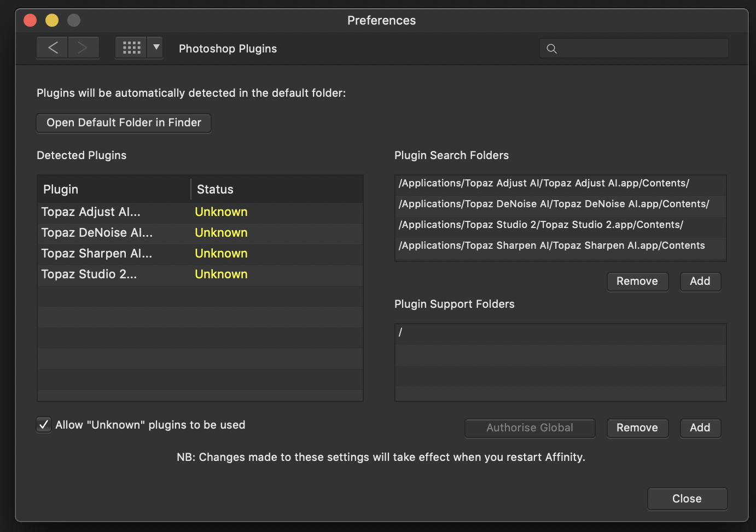Click the red close window button
Viewport: 756px width, 532px height.
(30, 20)
